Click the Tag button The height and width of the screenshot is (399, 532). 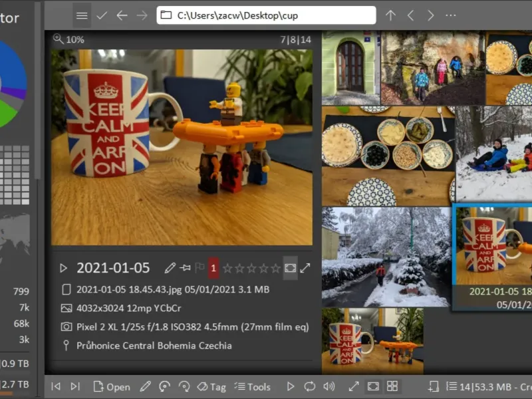pos(211,386)
